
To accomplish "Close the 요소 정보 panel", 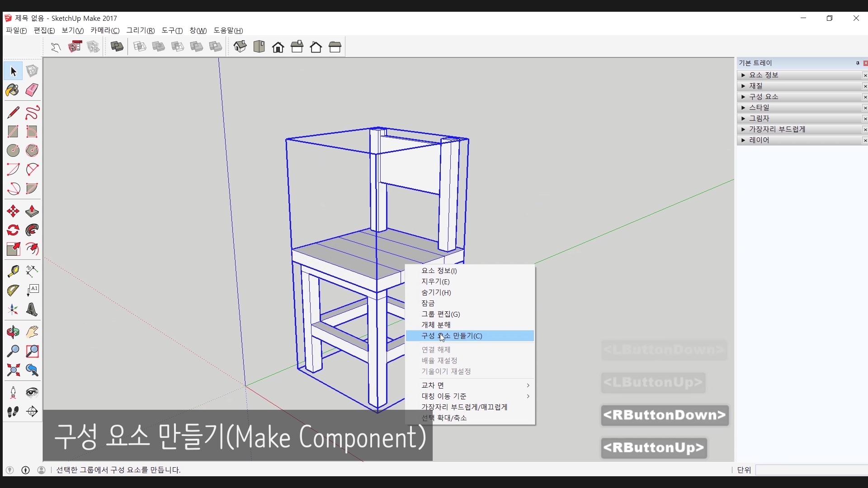I will pyautogui.click(x=865, y=75).
